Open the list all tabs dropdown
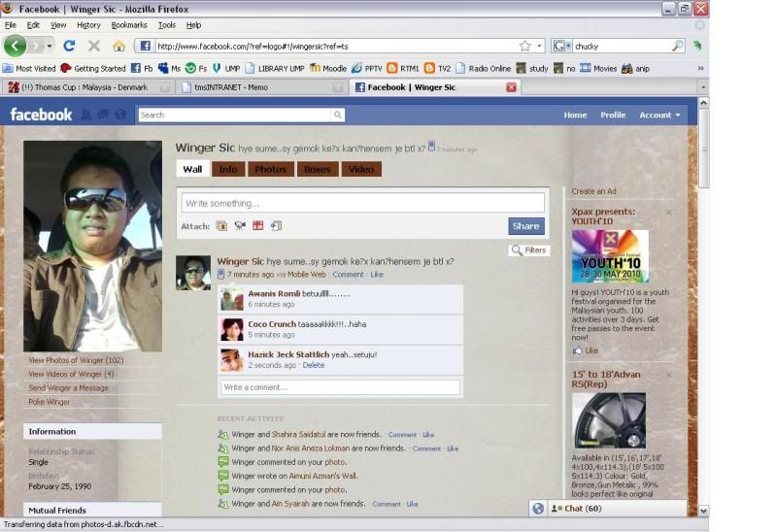 (703, 87)
